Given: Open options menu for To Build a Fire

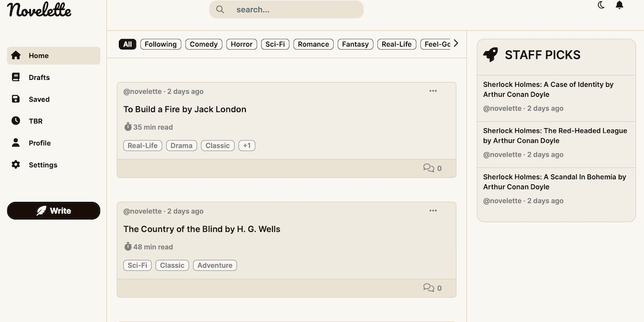Looking at the screenshot, I should 433,91.
